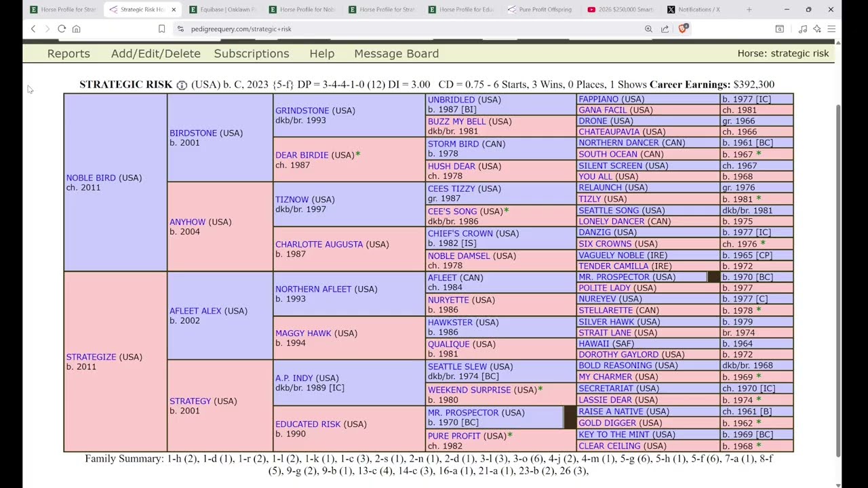Launch the Leo AI sparkle icon
Screen dimensions: 868x488
point(817,28)
